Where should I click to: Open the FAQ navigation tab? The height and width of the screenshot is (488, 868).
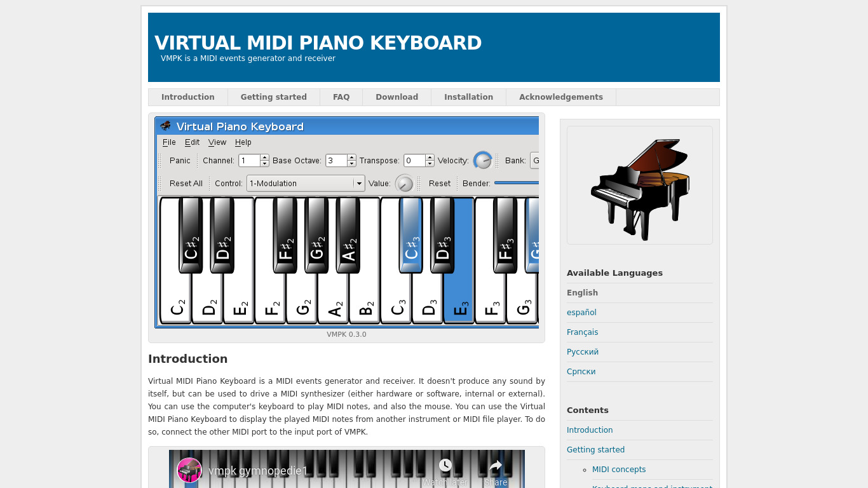click(x=341, y=97)
